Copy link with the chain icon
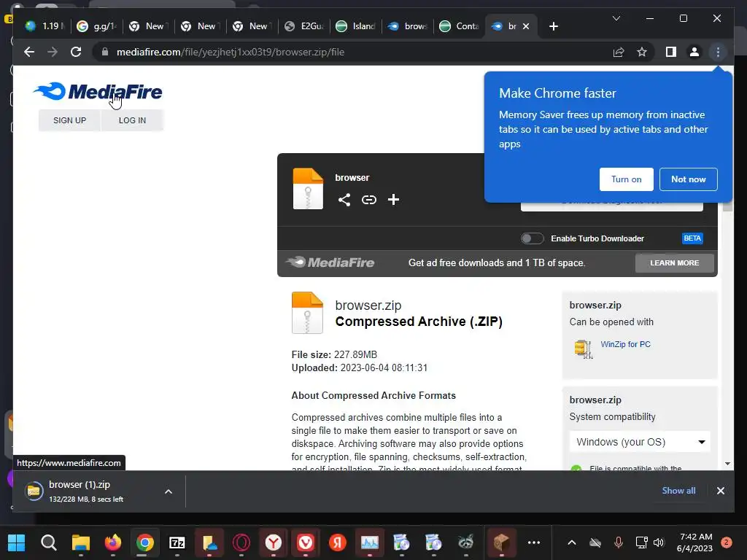747x560 pixels. coord(368,200)
